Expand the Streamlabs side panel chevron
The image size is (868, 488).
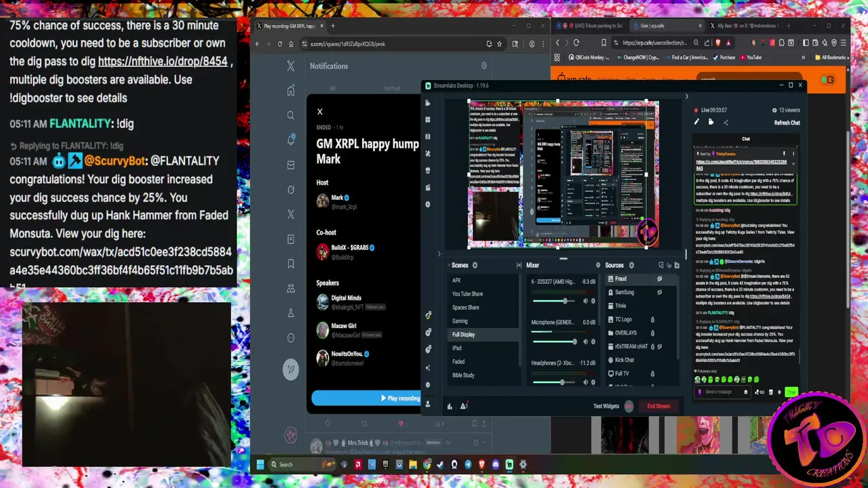pos(439,254)
